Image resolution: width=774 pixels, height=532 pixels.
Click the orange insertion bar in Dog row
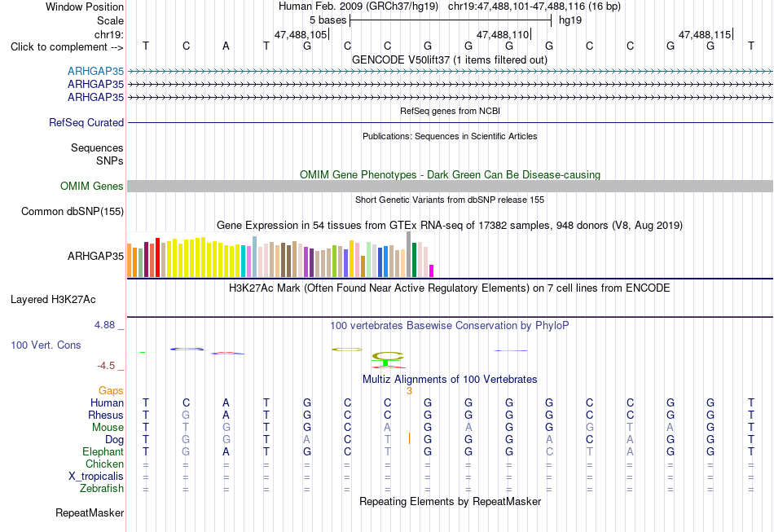409,438
